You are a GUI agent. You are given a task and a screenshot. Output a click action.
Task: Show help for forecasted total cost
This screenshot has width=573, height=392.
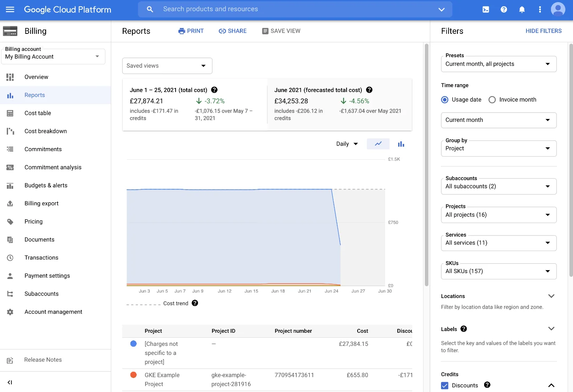369,90
